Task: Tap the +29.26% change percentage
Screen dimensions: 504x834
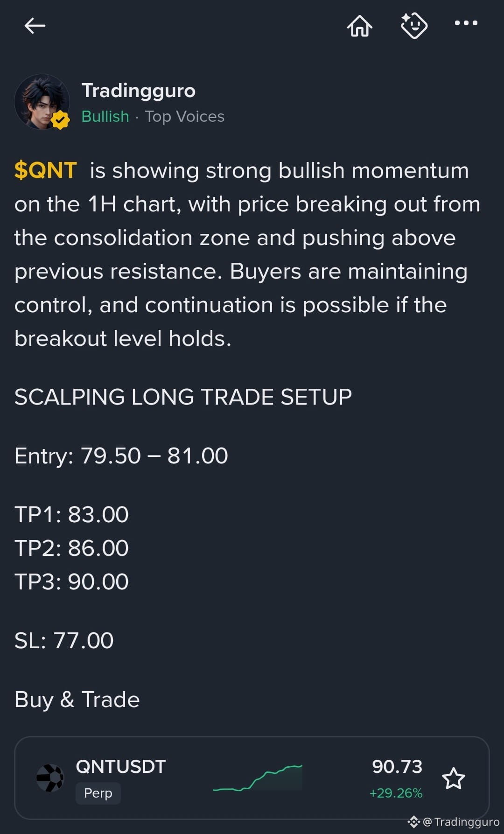Action: (396, 793)
